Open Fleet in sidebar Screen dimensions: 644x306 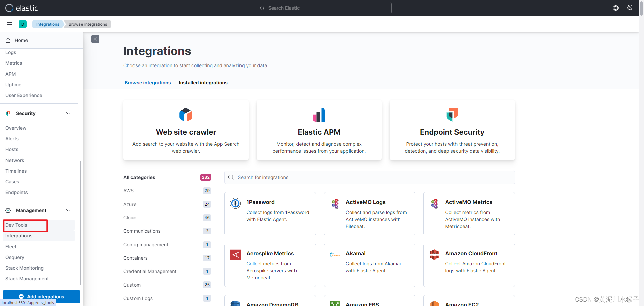[x=11, y=247]
